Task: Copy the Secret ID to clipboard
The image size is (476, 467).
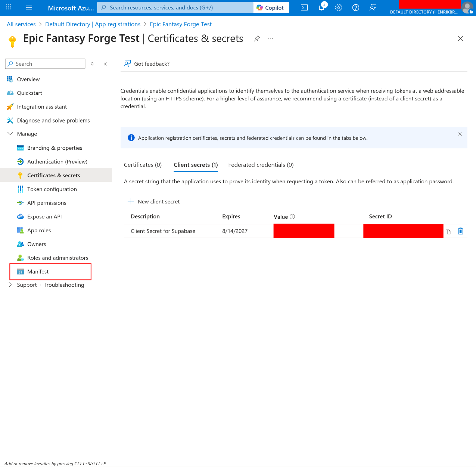Action: pyautogui.click(x=448, y=231)
